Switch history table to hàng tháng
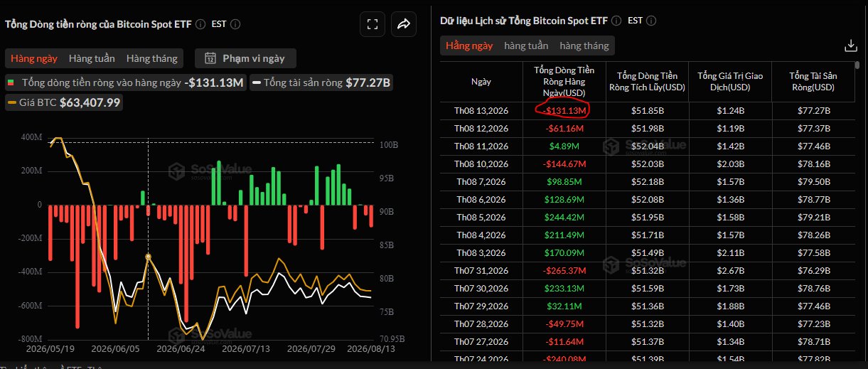Screen dimensions: 868x369 (584, 46)
